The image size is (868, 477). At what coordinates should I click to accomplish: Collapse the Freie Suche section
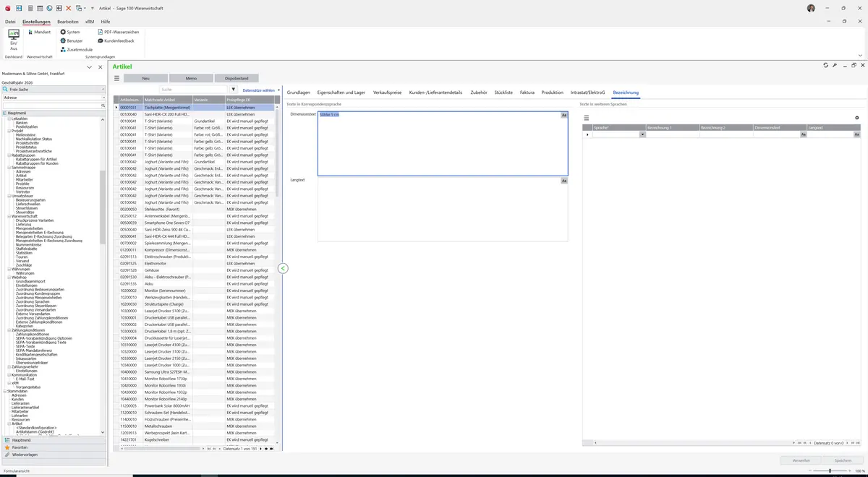point(103,89)
